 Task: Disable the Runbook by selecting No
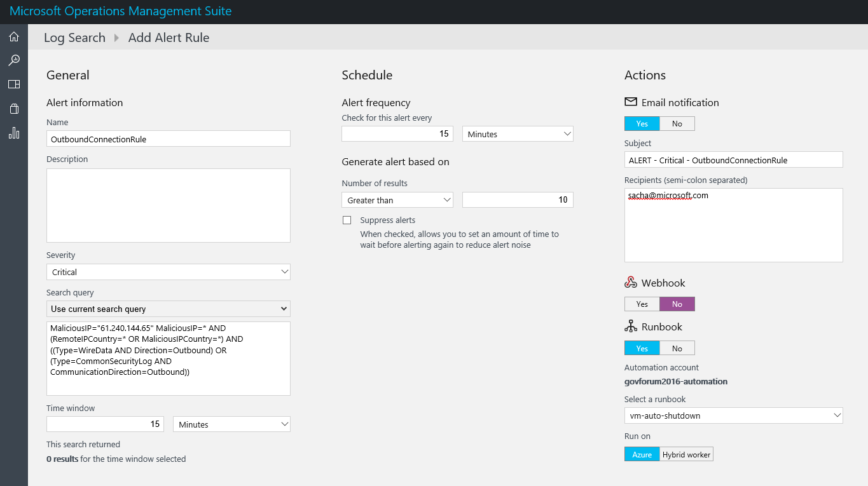click(x=677, y=348)
